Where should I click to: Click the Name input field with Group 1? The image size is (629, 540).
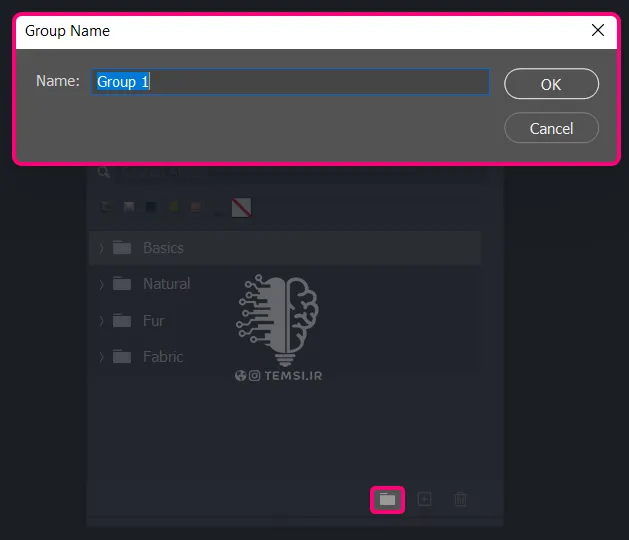290,82
